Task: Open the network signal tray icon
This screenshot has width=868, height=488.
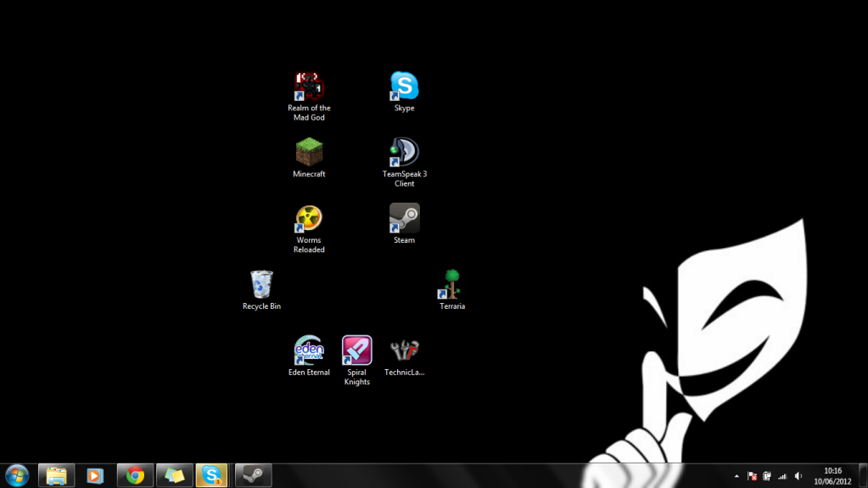Action: (x=782, y=476)
